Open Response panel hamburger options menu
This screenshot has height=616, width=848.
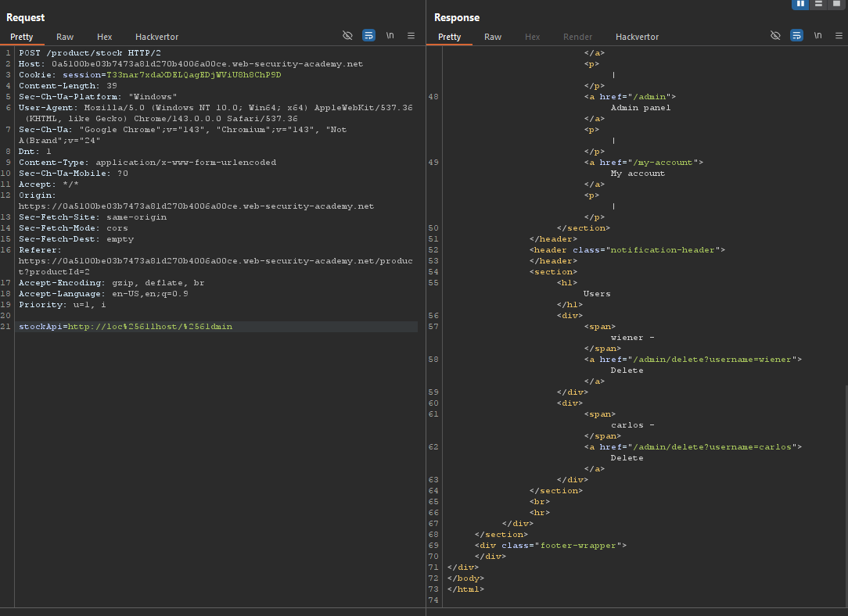click(x=839, y=36)
